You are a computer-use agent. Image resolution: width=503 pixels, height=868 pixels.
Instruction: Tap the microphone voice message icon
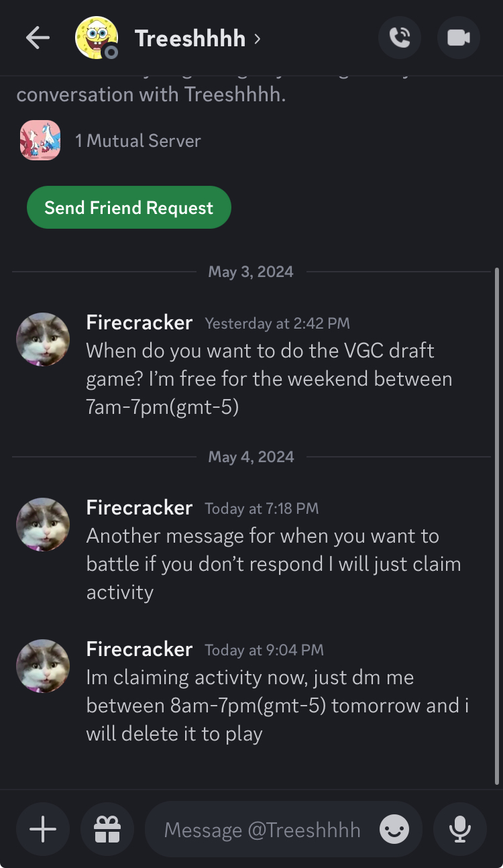460,830
